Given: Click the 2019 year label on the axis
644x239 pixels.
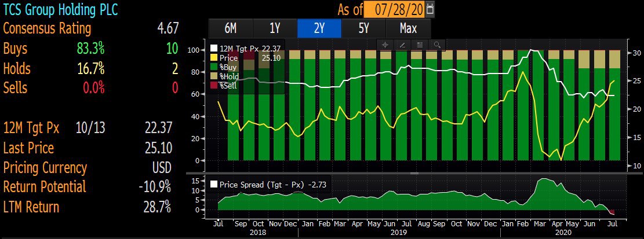Looking at the screenshot, I should pyautogui.click(x=398, y=233).
